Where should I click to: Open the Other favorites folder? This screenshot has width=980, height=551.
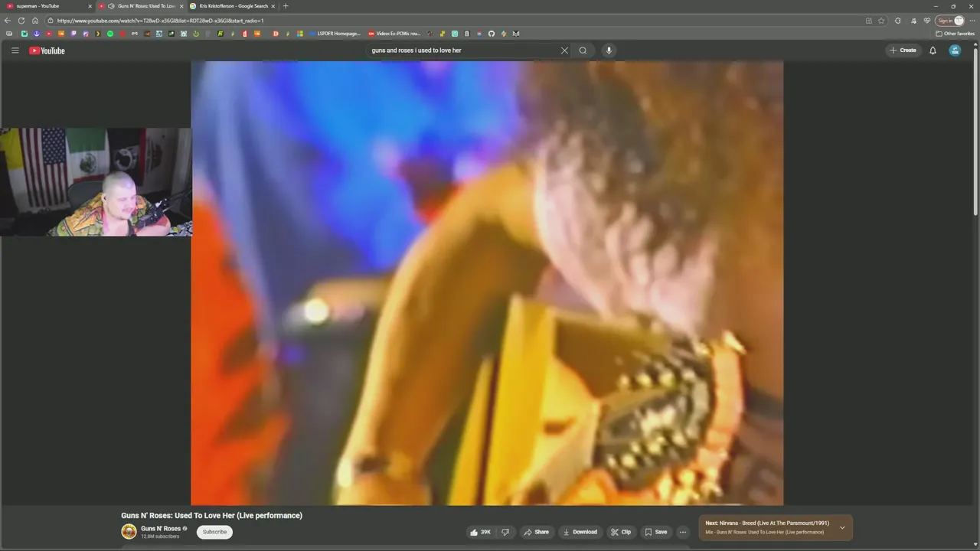[x=955, y=34]
